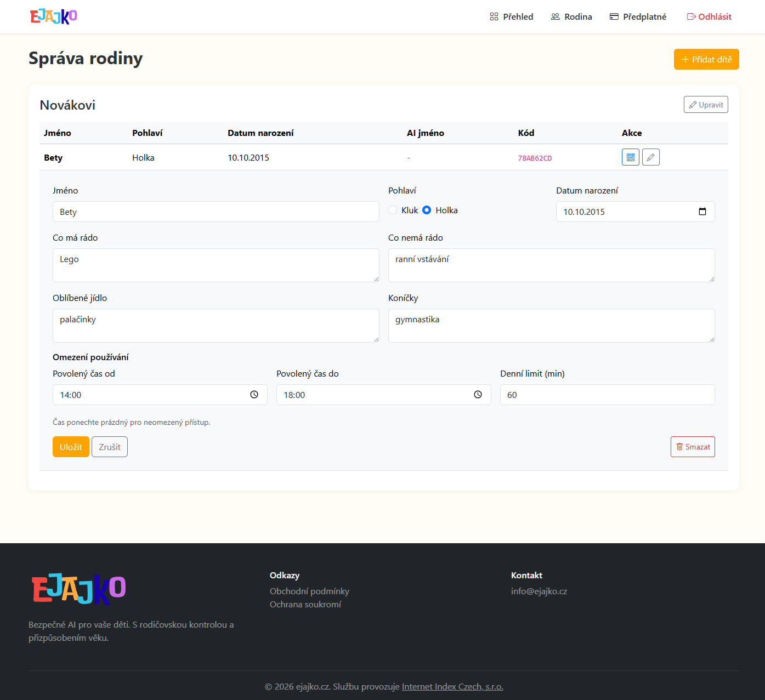The image size is (765, 700).
Task: Go to the Rodina page
Action: tap(571, 17)
